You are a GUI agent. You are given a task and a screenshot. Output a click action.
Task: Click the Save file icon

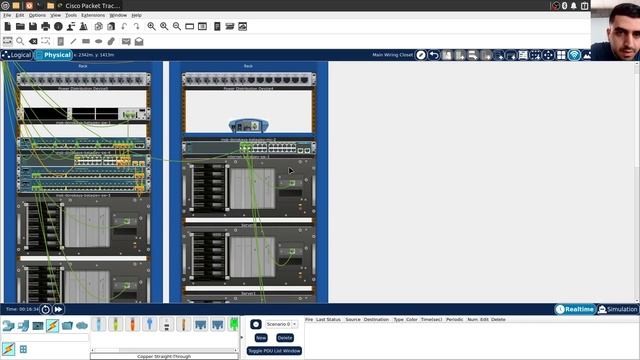click(x=33, y=27)
